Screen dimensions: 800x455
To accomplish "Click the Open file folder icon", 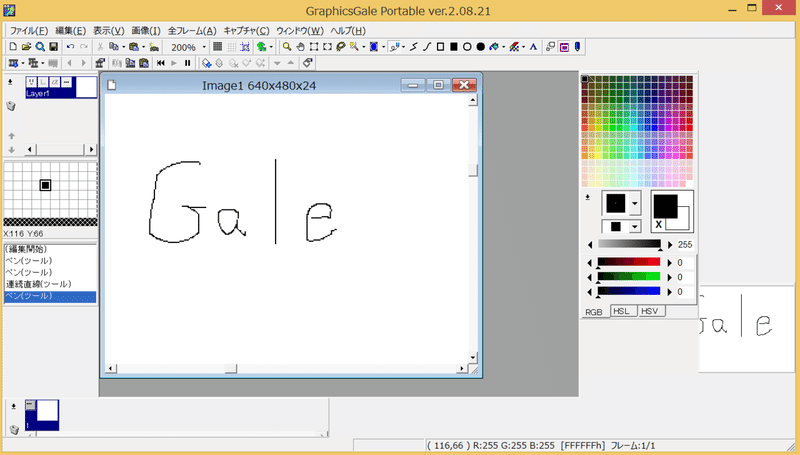I will (x=26, y=47).
